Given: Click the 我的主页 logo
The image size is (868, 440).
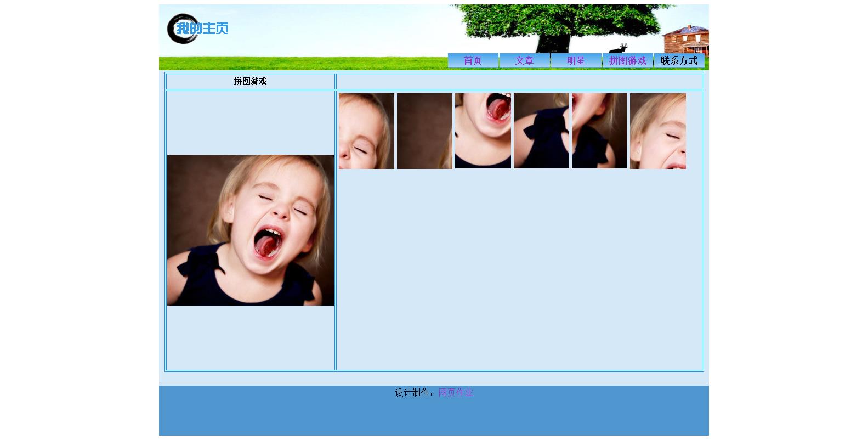Looking at the screenshot, I should pos(197,29).
